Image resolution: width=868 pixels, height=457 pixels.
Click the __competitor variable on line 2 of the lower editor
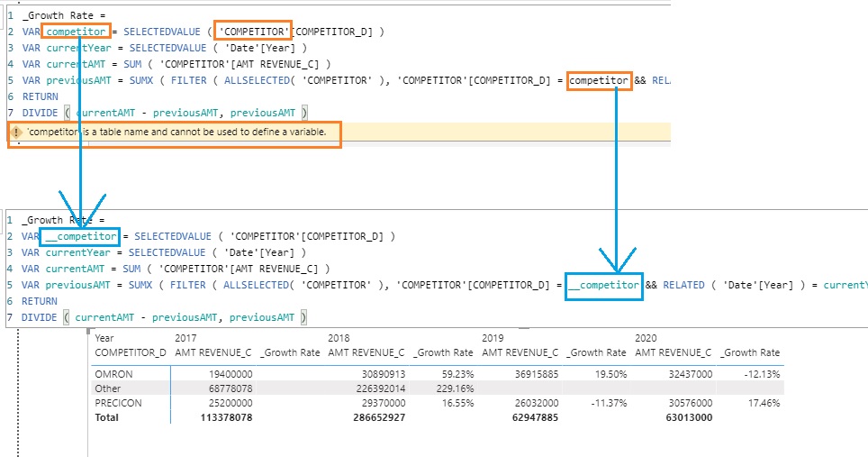click(81, 236)
